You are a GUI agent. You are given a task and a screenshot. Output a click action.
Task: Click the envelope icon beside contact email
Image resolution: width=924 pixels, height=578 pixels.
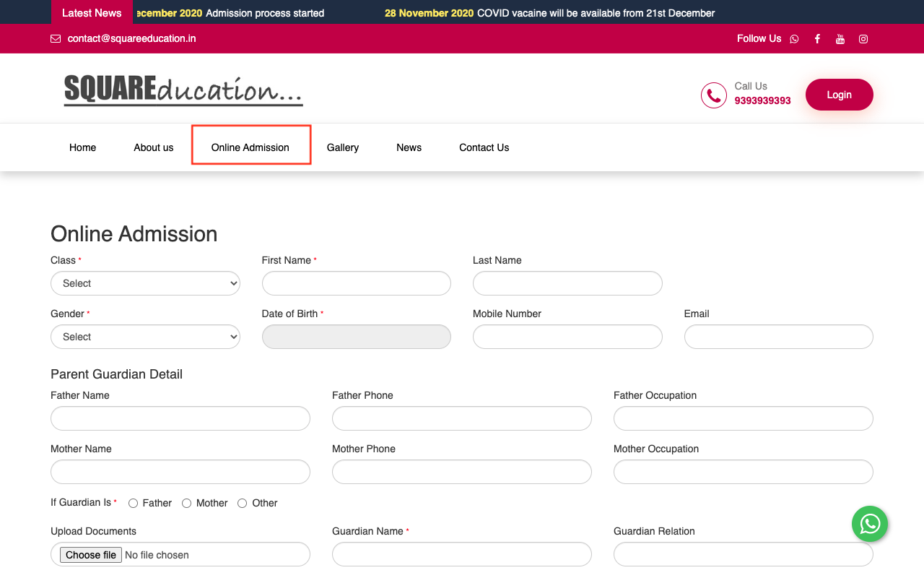[x=56, y=39]
